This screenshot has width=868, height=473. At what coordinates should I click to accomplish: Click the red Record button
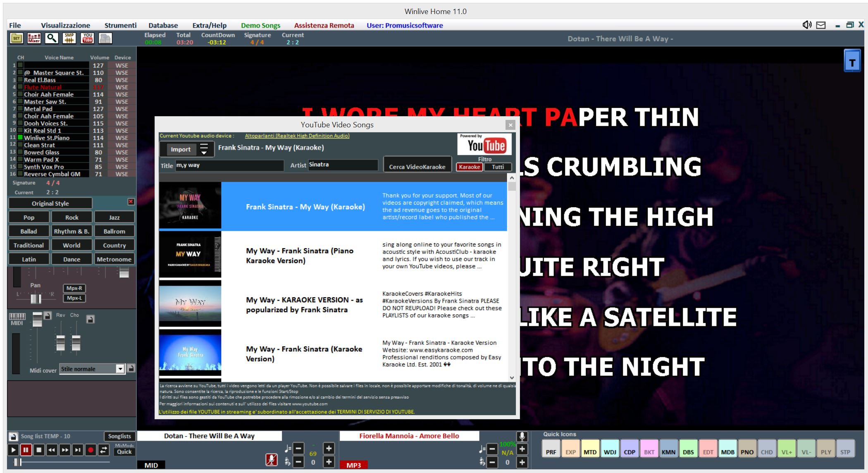tap(91, 450)
